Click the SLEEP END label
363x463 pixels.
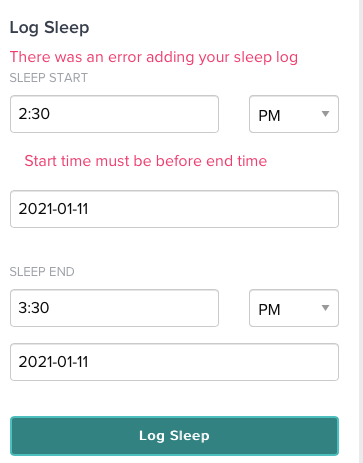tap(42, 272)
